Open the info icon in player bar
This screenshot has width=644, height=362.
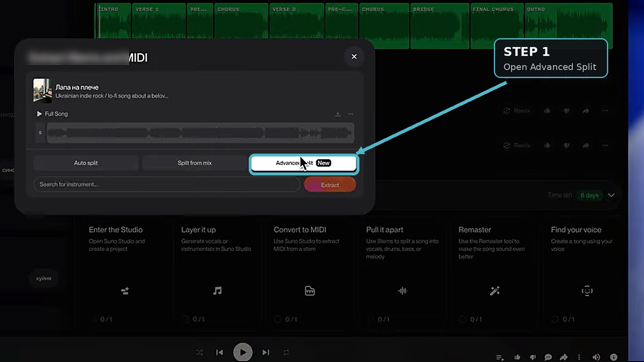point(613,357)
